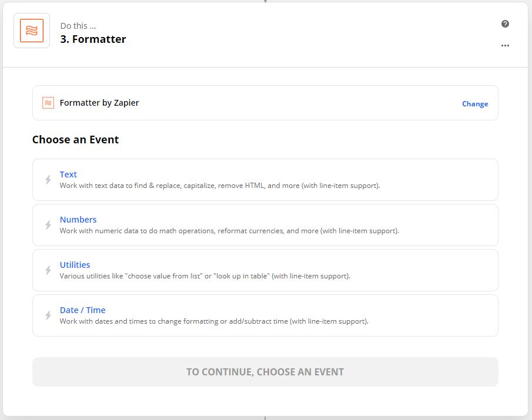The height and width of the screenshot is (420, 532).
Task: Click the Text event description line
Action: tap(220, 186)
